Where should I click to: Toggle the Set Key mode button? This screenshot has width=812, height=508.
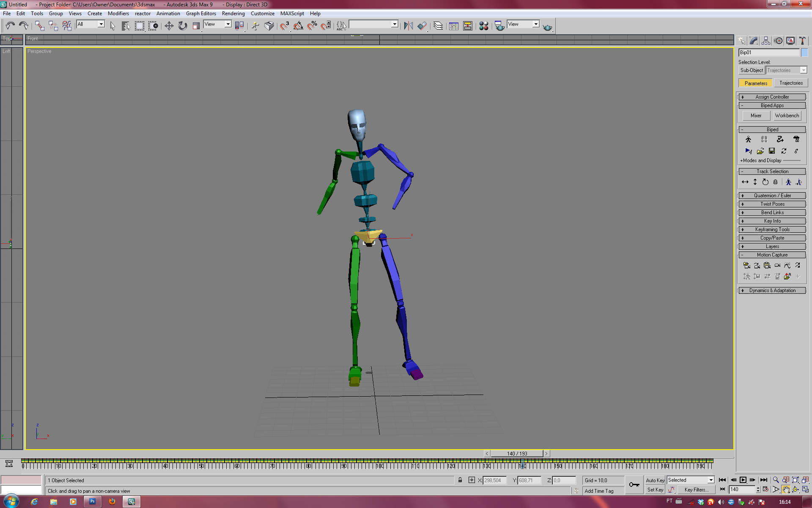[655, 490]
